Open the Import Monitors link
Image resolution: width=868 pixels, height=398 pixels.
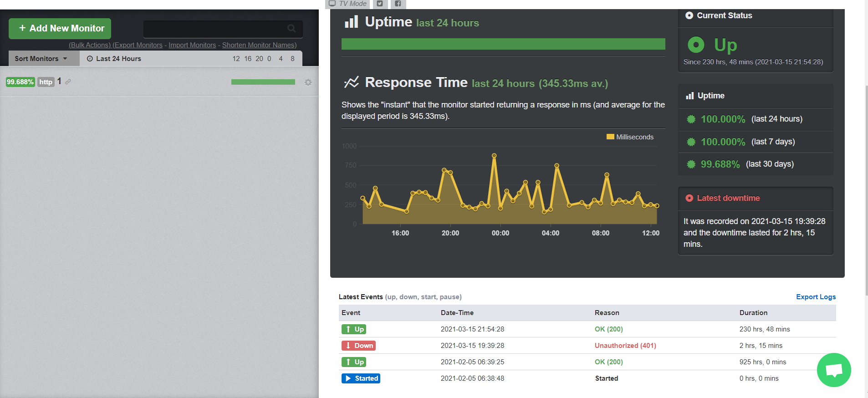coord(192,45)
